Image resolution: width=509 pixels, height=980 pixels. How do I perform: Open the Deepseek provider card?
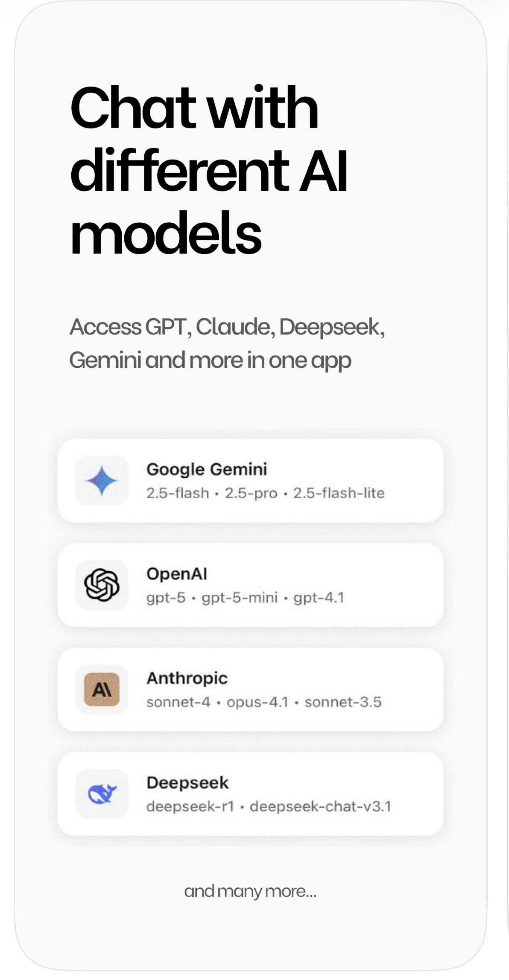[251, 794]
